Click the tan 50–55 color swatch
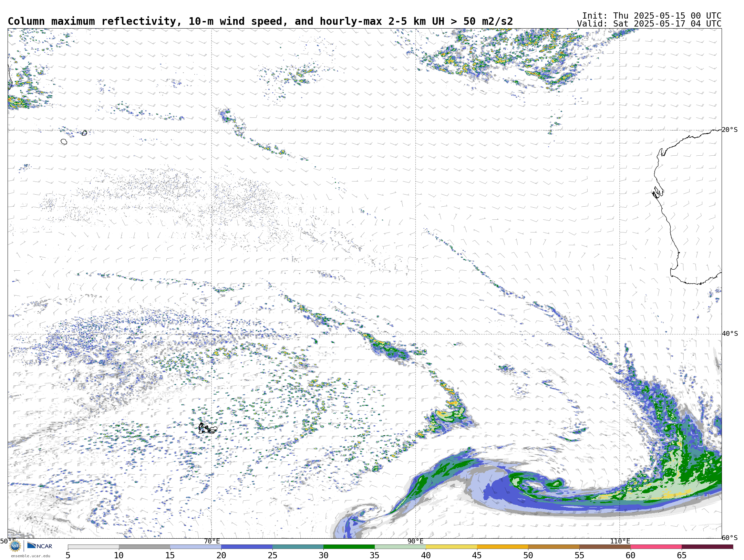The height and width of the screenshot is (560, 744). click(554, 547)
